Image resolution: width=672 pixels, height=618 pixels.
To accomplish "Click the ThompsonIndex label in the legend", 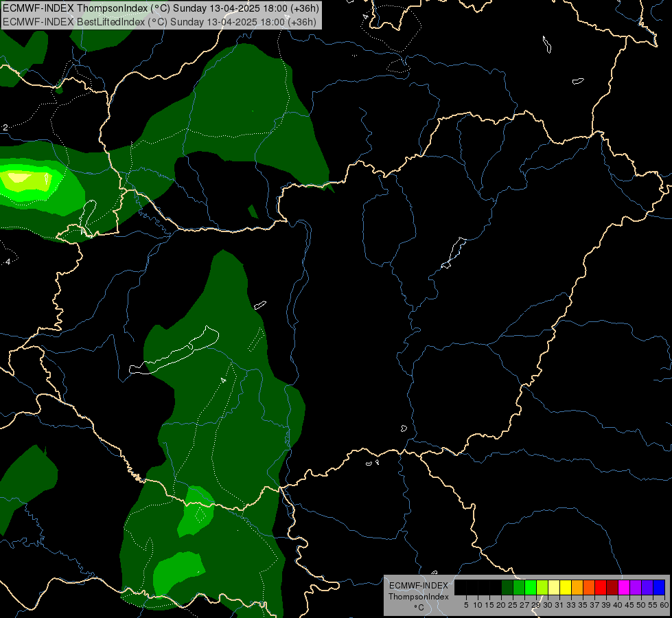I will pos(419,597).
